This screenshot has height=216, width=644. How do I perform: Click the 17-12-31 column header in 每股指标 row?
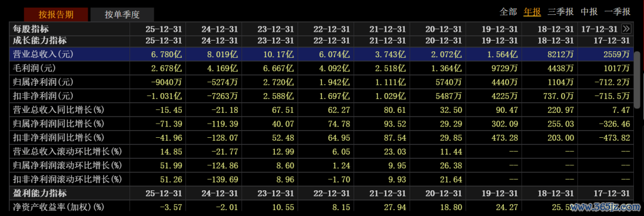click(x=599, y=29)
